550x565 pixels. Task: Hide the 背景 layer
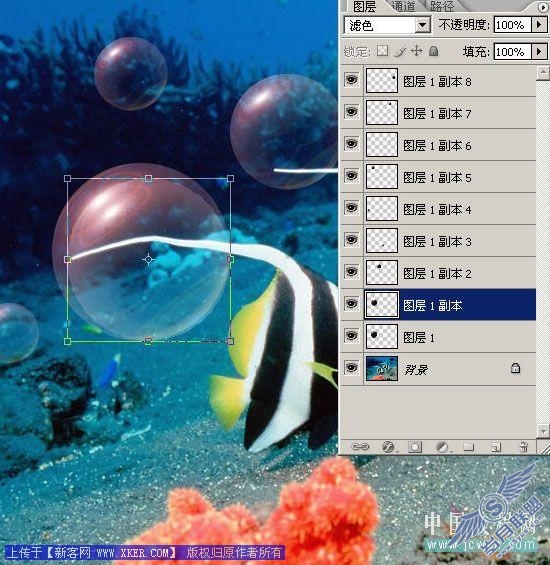coord(351,368)
